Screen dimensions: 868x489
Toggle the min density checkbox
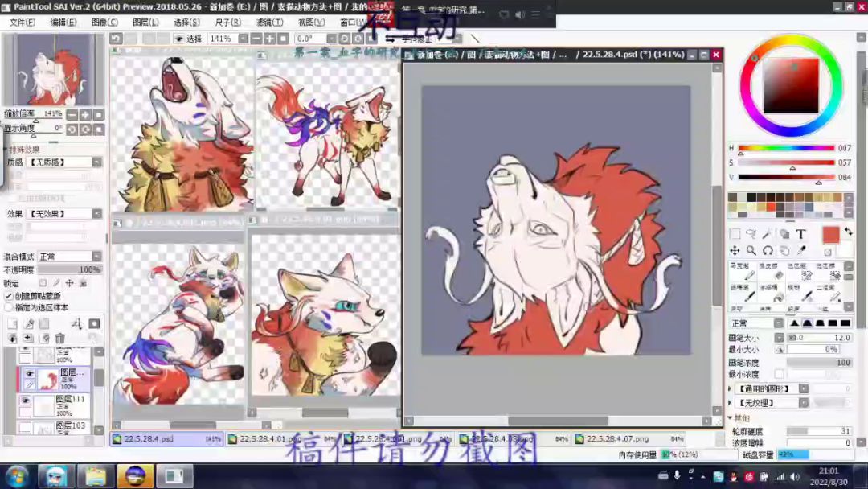pos(780,374)
